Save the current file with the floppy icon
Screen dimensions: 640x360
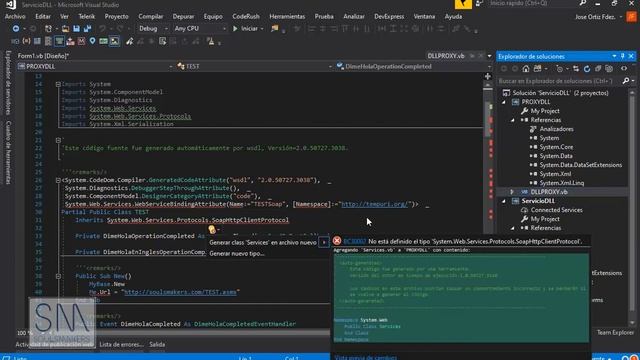click(76, 29)
